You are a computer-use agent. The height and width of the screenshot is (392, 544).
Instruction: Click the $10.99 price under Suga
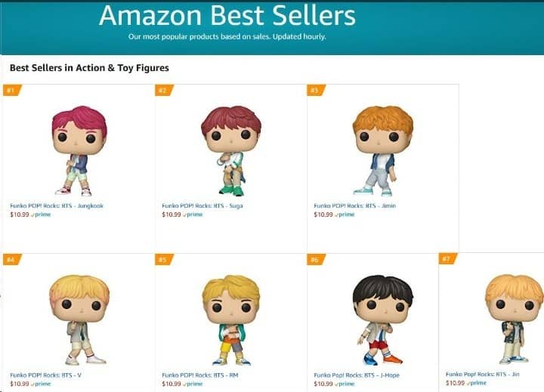[x=171, y=215]
